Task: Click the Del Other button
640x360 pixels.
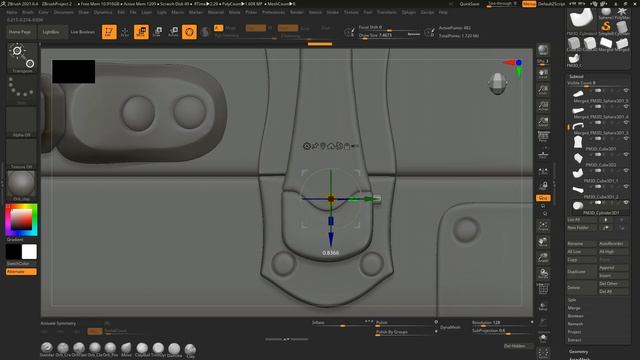Action: pos(613,284)
